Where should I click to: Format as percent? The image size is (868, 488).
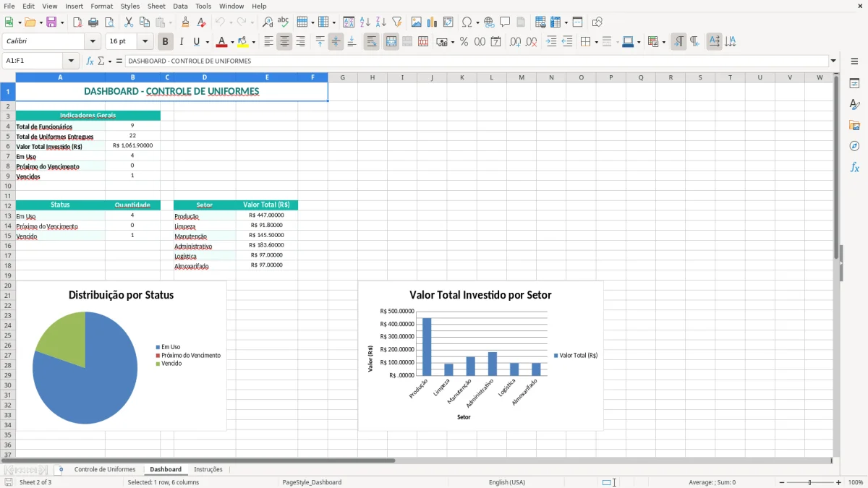[x=464, y=42]
